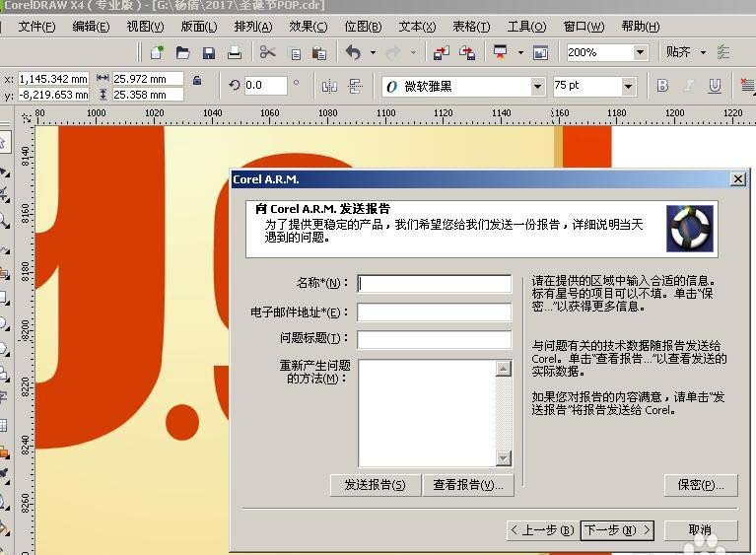Viewport: 756px width, 555px height.
Task: Open the 200% zoom level dropdown
Action: [x=640, y=52]
